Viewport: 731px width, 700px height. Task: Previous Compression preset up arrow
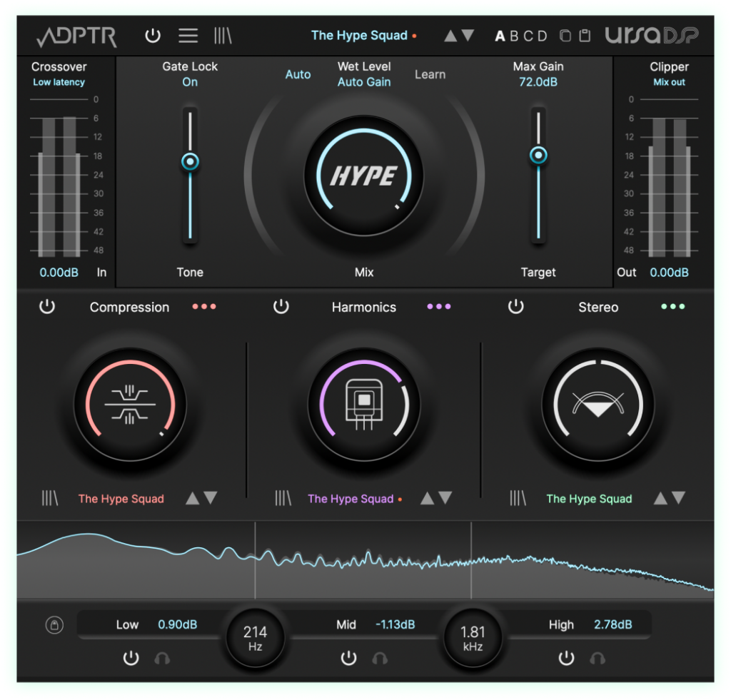click(x=193, y=498)
